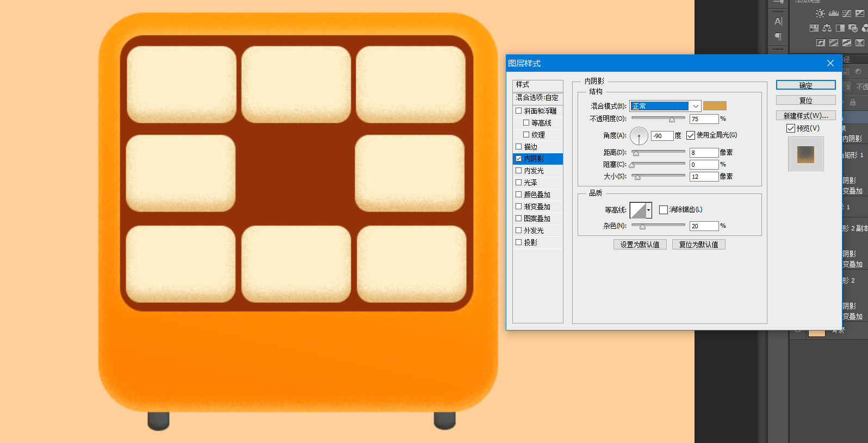Image resolution: width=868 pixels, height=443 pixels.
Task: Enable the Stroke (描边) style checkbox
Action: [519, 147]
